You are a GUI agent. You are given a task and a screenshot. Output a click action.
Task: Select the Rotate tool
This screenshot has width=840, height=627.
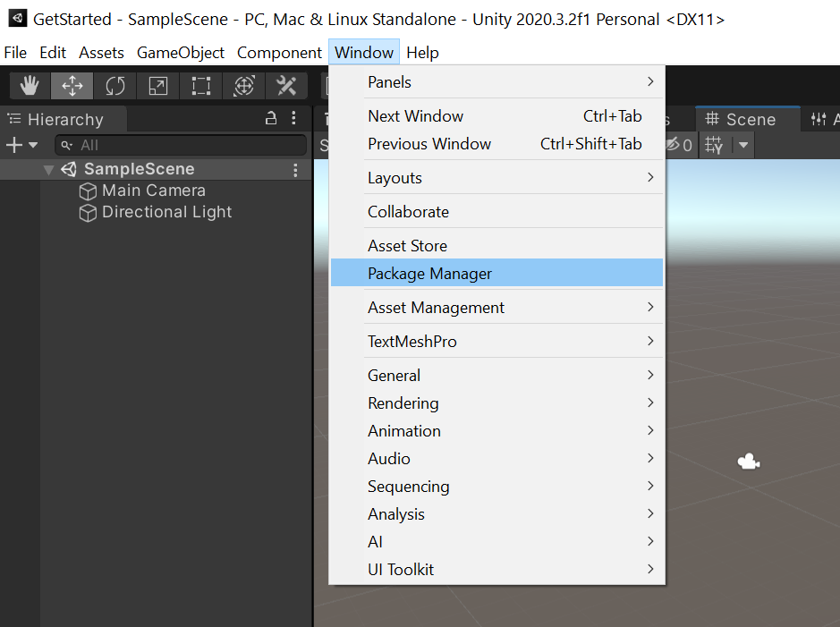(115, 86)
